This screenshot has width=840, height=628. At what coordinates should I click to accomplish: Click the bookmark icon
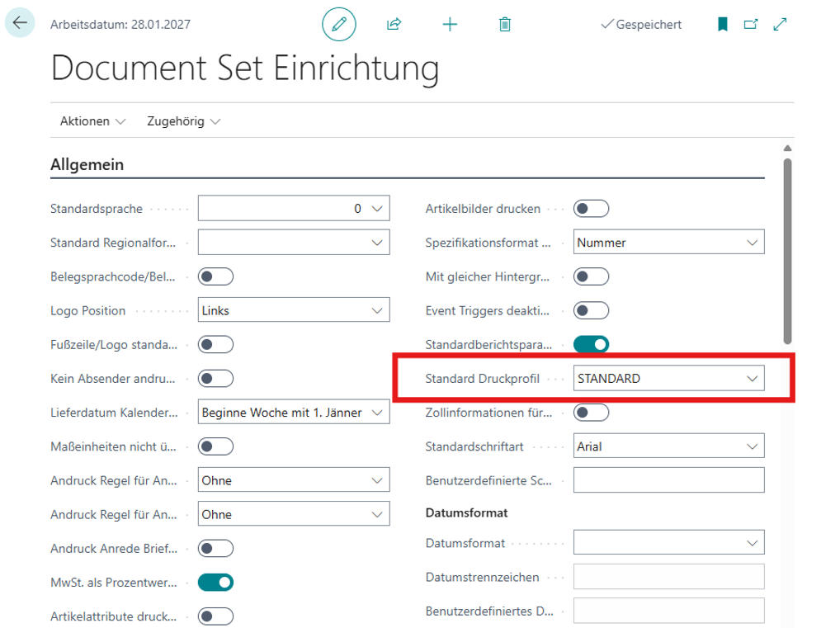[723, 25]
